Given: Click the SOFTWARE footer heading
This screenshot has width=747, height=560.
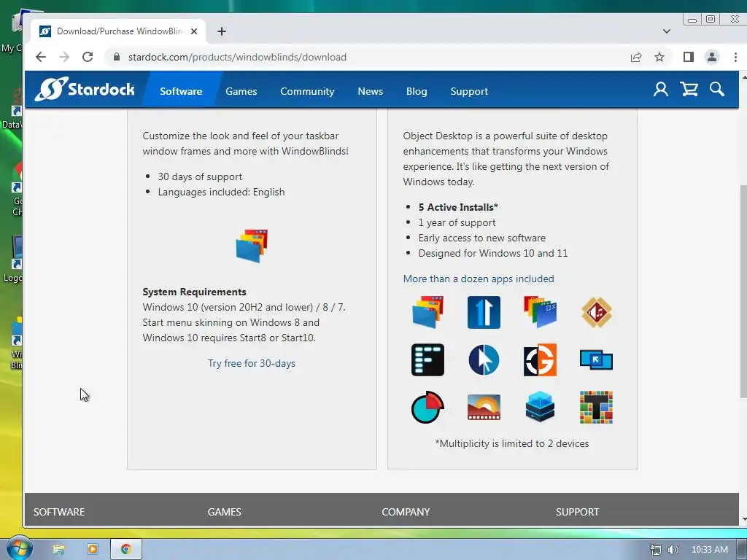Looking at the screenshot, I should tap(59, 512).
